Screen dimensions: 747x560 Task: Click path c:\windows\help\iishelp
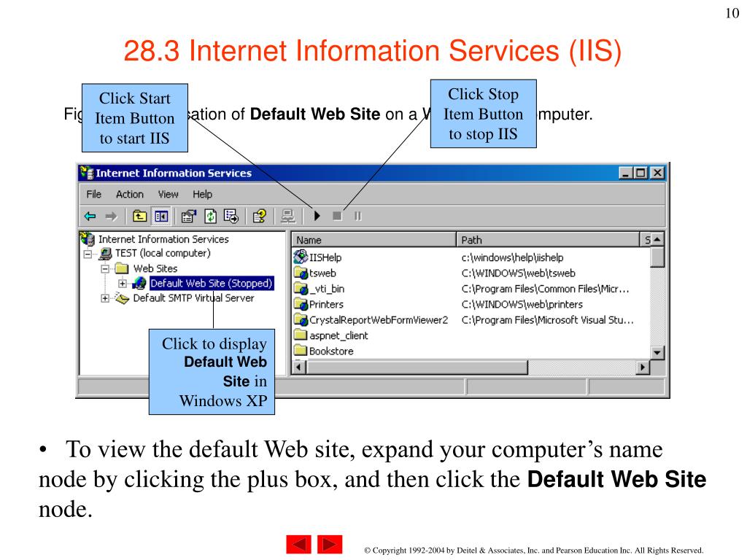(512, 257)
